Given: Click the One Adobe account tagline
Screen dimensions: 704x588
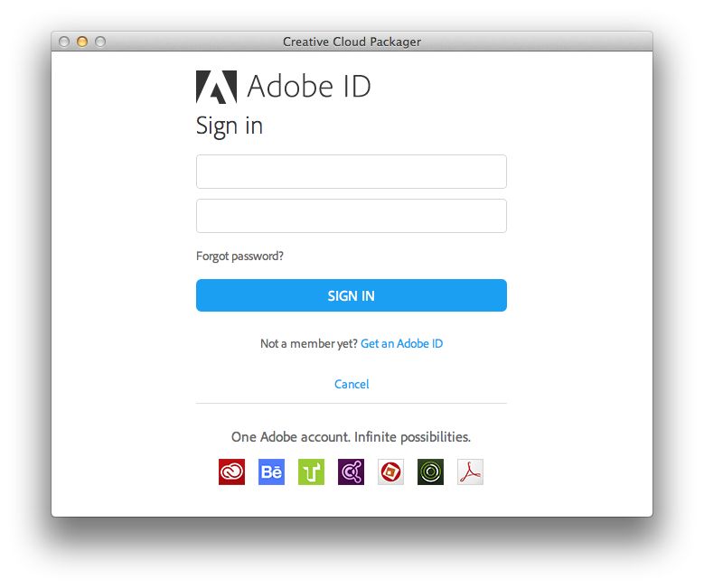Looking at the screenshot, I should click(x=351, y=437).
